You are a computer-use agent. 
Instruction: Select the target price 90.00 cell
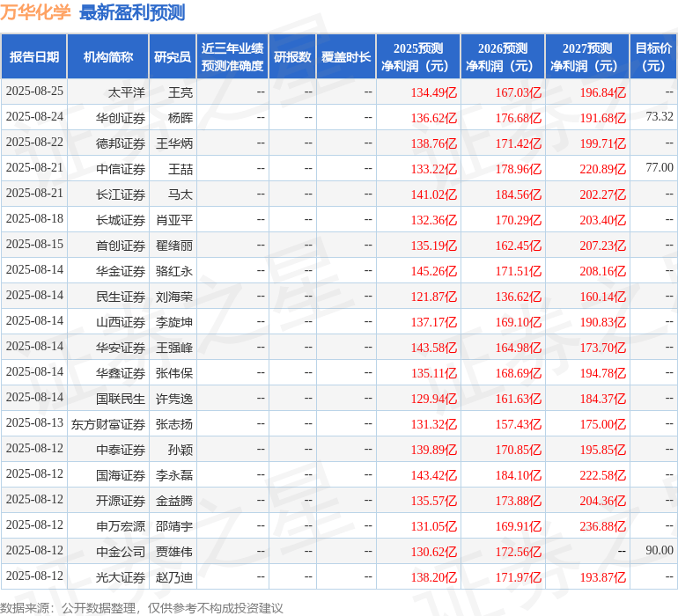click(659, 551)
